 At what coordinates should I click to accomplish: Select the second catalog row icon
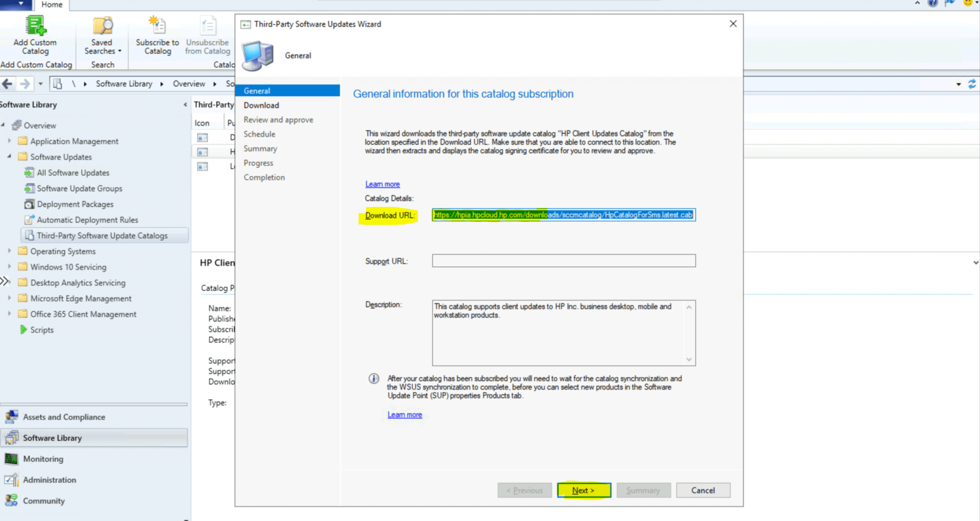tap(202, 152)
